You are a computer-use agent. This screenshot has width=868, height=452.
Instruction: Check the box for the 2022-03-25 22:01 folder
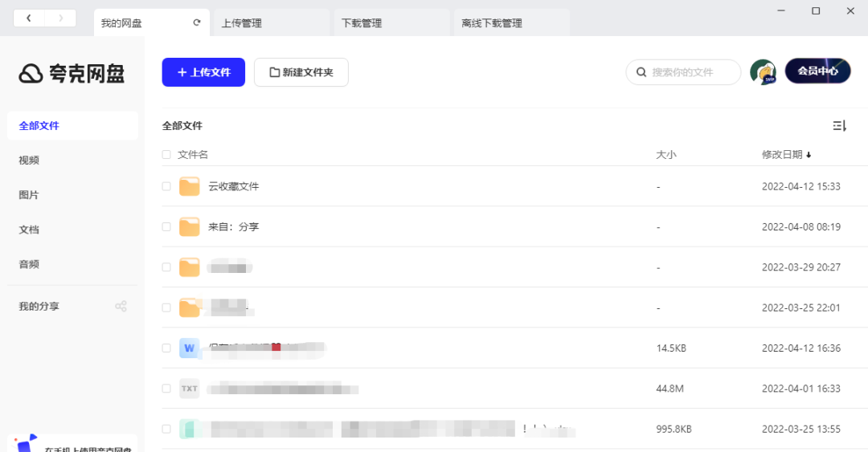pyautogui.click(x=166, y=307)
